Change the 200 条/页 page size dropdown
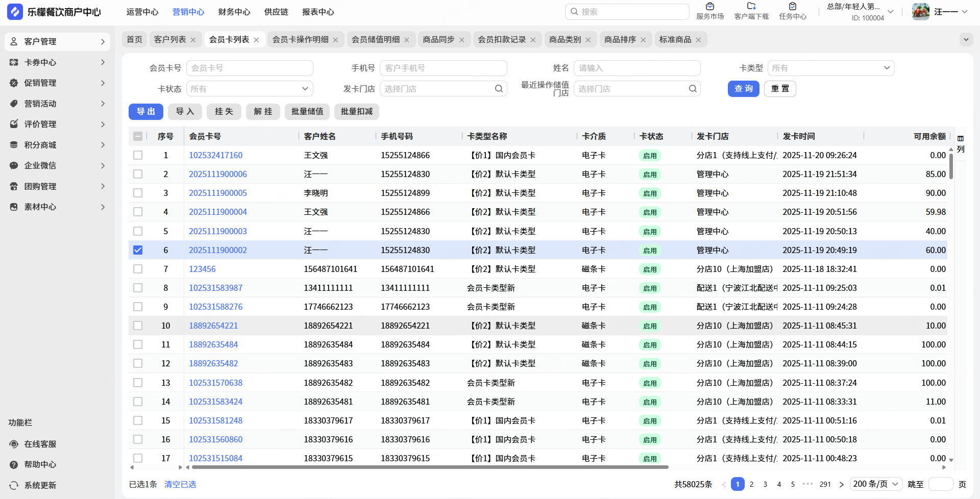The height and width of the screenshot is (499, 980). pyautogui.click(x=876, y=484)
